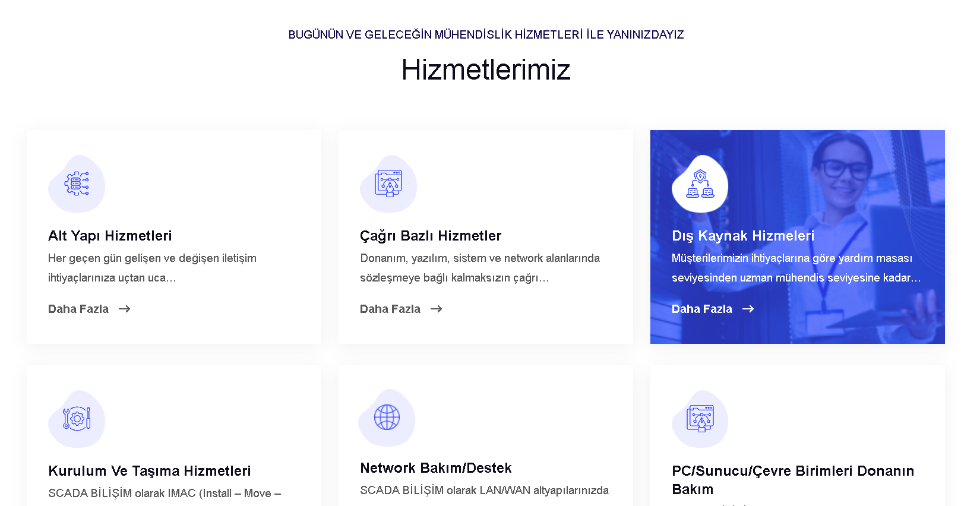This screenshot has height=506, width=980.
Task: Click the PC/Sunucu donanım bakım icon
Action: tap(700, 419)
